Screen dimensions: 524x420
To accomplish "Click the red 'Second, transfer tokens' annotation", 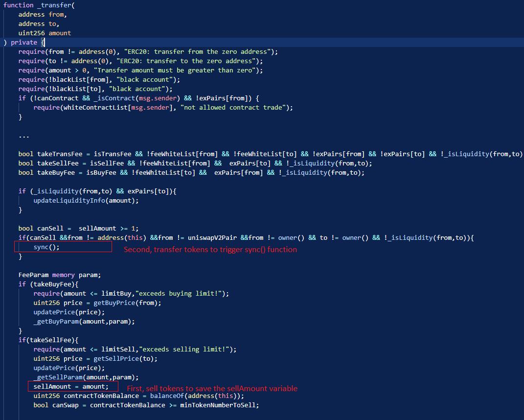I will [210, 250].
